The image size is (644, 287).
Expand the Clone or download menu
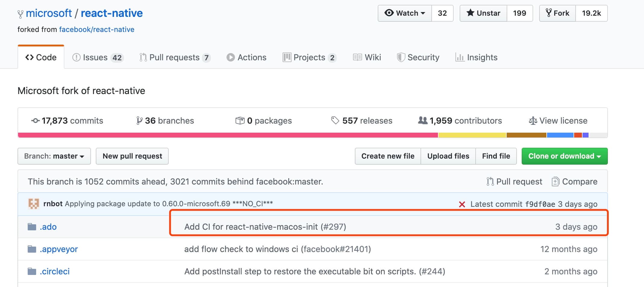point(564,156)
